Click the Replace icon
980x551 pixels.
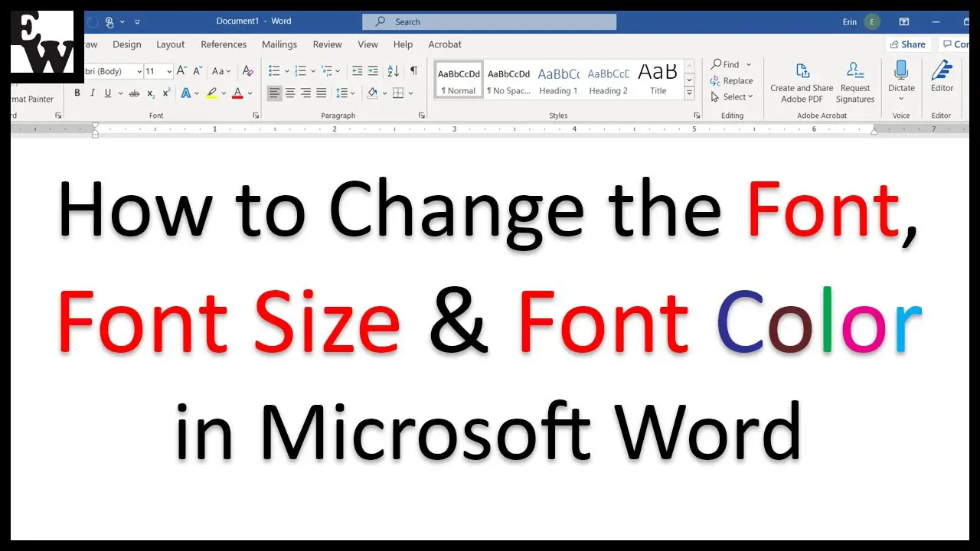(x=715, y=81)
